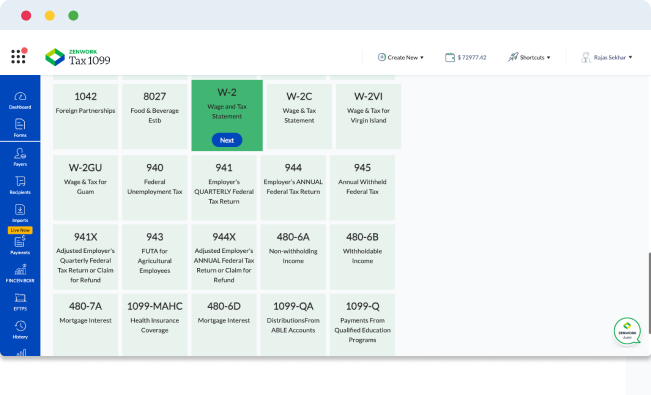The image size is (651, 395).
Task: Open the Payments sidebar icon
Action: click(20, 245)
